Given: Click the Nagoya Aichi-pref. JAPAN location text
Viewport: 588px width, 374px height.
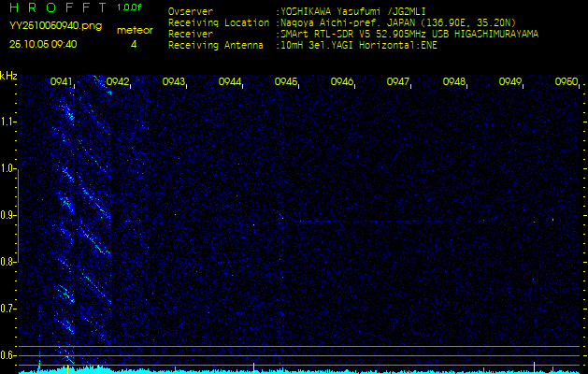Looking at the screenshot, I should tap(398, 22).
